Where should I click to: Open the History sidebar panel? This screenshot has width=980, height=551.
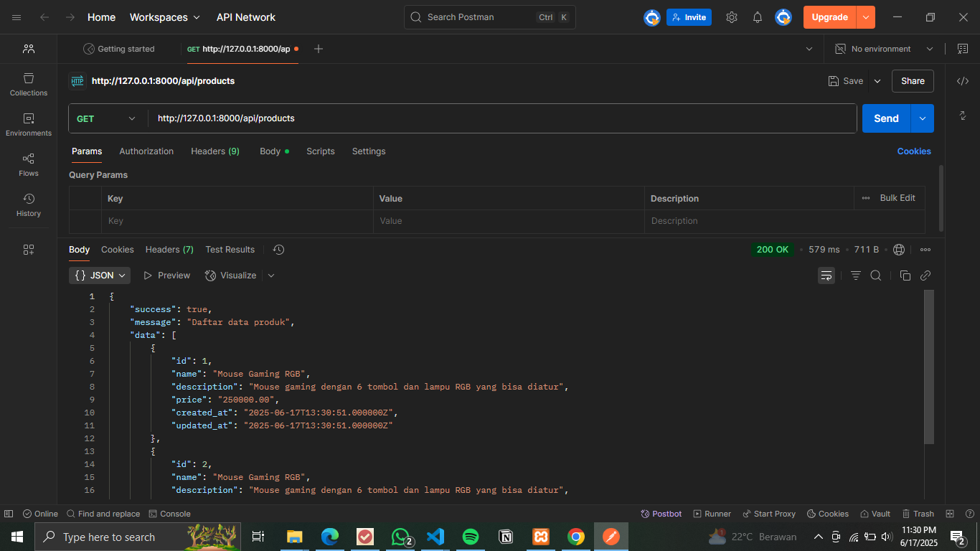tap(29, 204)
